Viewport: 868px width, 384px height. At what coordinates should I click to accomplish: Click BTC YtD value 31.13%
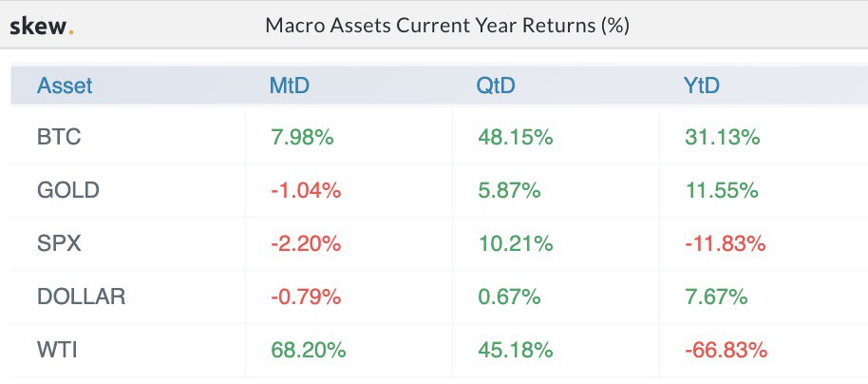722,138
